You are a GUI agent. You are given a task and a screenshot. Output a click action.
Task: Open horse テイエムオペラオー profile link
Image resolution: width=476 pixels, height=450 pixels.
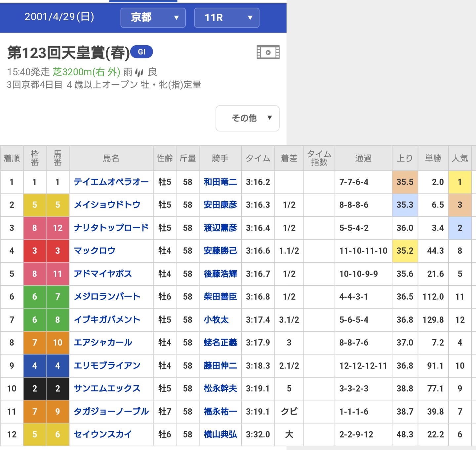(x=111, y=182)
